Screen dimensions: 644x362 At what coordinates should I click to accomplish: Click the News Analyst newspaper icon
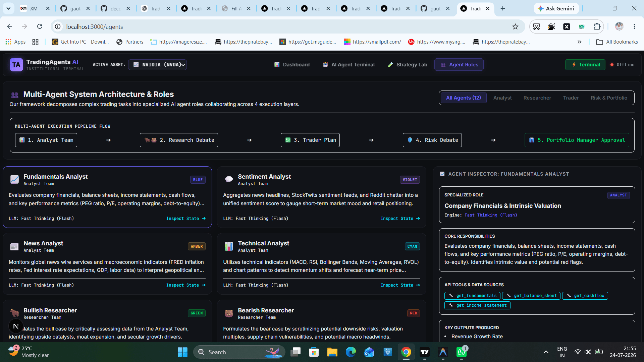pos(14,247)
